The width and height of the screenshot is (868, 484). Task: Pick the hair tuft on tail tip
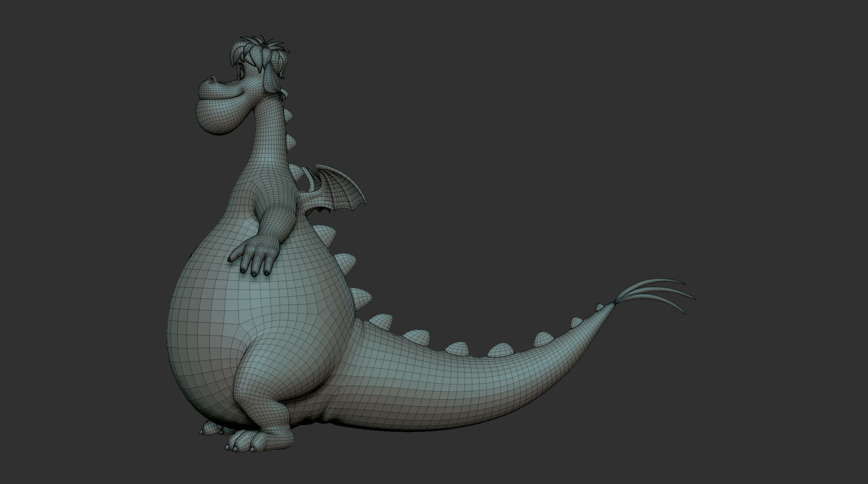[x=655, y=295]
